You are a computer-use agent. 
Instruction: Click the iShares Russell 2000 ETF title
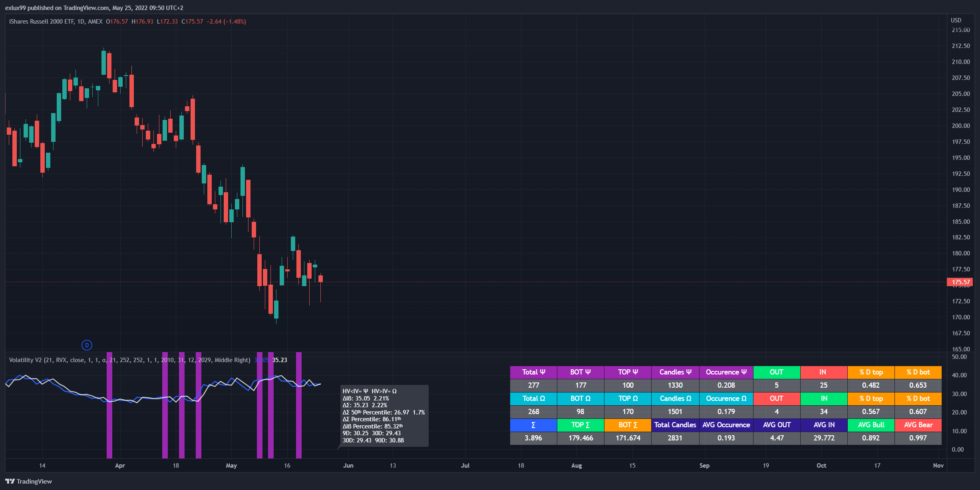42,22
